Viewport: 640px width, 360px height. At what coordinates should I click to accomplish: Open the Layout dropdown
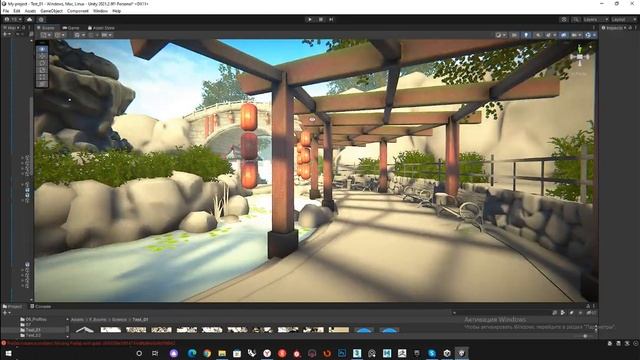coord(624,19)
